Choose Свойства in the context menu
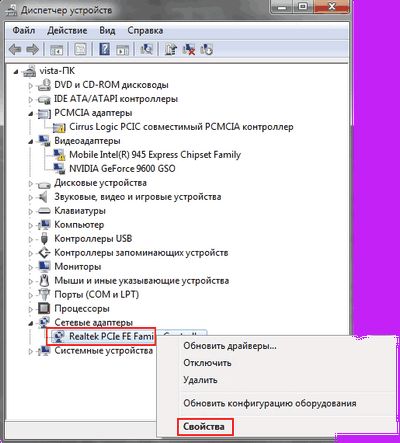 coord(204,426)
